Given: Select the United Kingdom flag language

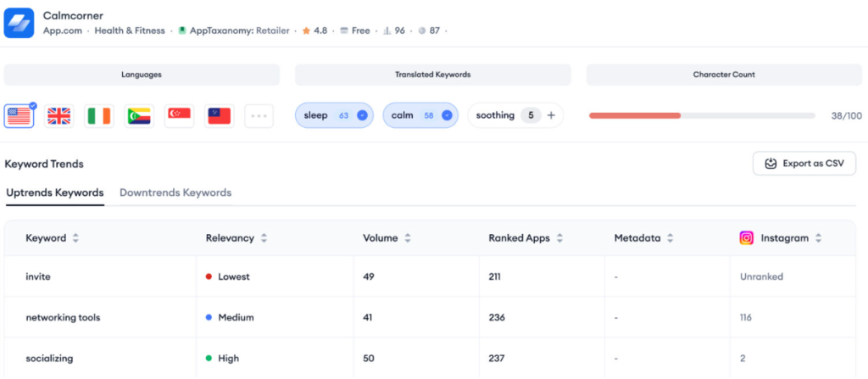Looking at the screenshot, I should (x=59, y=115).
